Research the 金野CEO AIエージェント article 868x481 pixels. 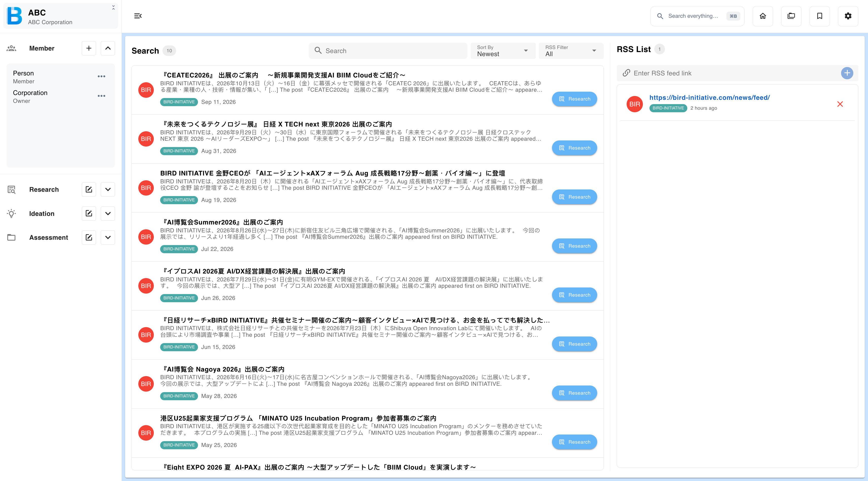(574, 197)
